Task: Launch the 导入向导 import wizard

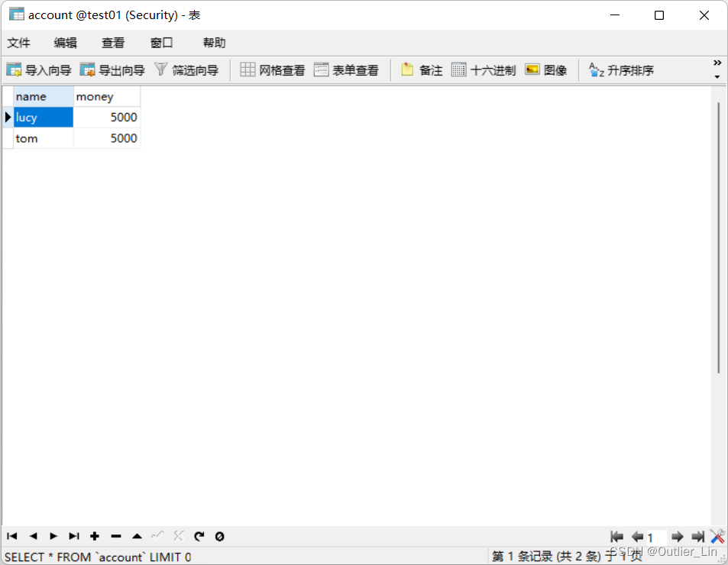Action: click(39, 70)
